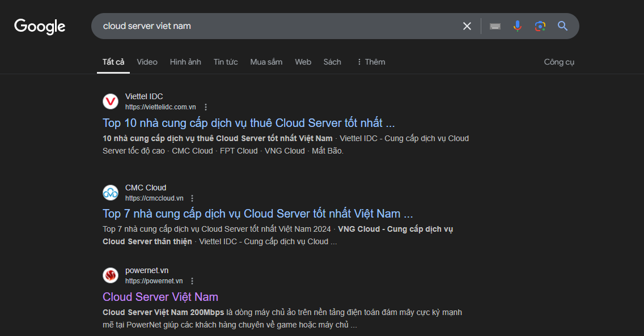This screenshot has width=644, height=336.
Task: Clear the search box text
Action: [x=467, y=26]
